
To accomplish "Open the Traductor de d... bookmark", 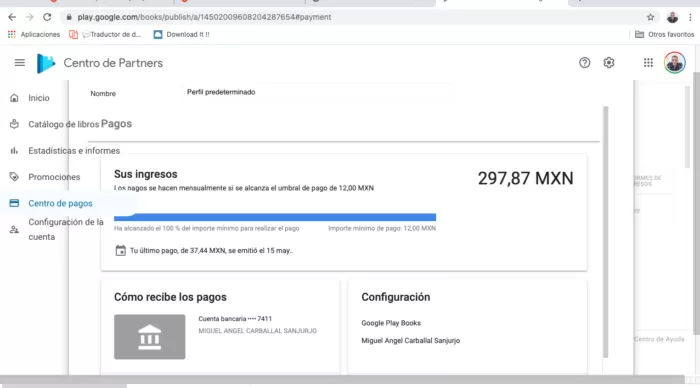I will coord(105,34).
